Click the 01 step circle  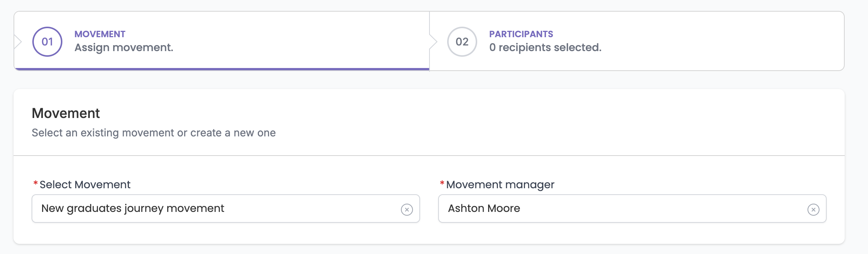(x=47, y=42)
